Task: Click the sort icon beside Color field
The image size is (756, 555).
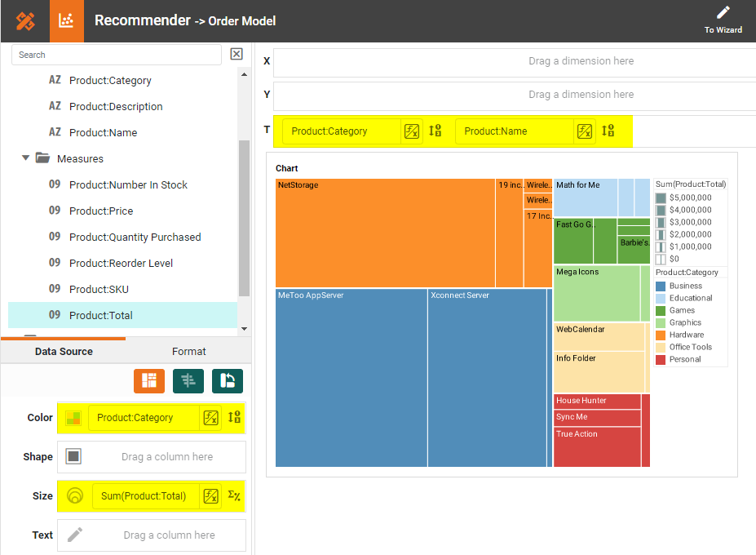Action: [x=234, y=417]
